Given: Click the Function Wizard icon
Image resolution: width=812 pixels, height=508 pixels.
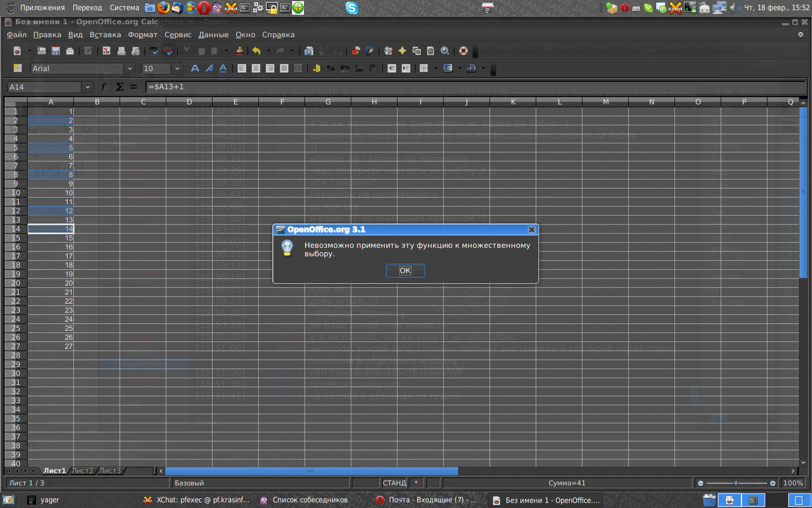Looking at the screenshot, I should (x=104, y=87).
